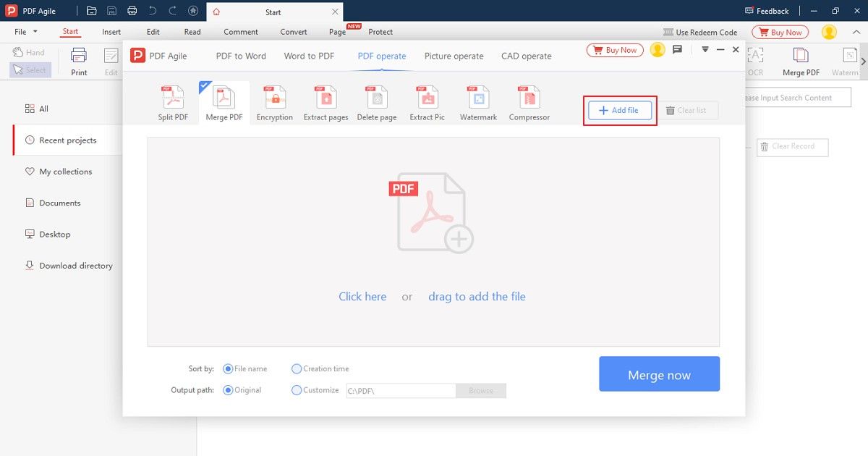Click the 'Click here' link
This screenshot has height=456, width=868.
coord(362,297)
